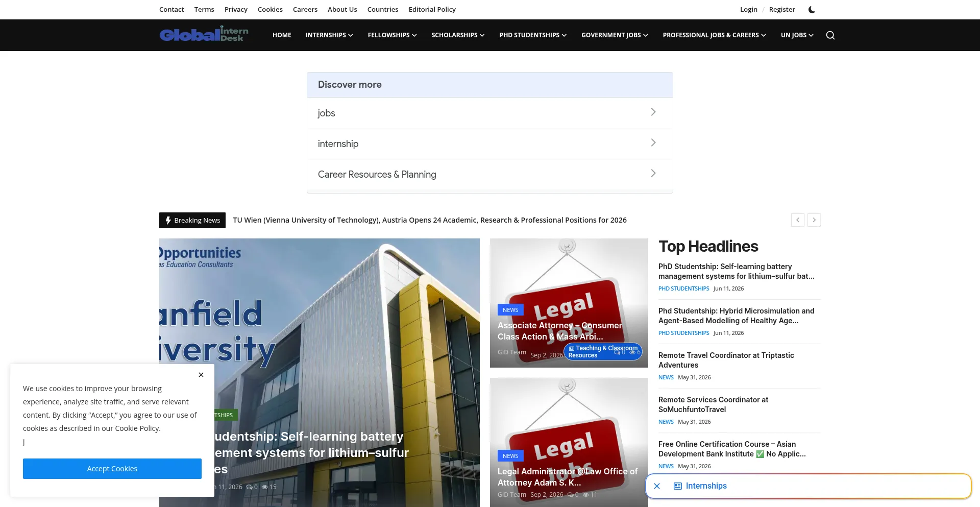Click NEWS tag on Legal Administrator card
The image size is (980, 507).
510,456
